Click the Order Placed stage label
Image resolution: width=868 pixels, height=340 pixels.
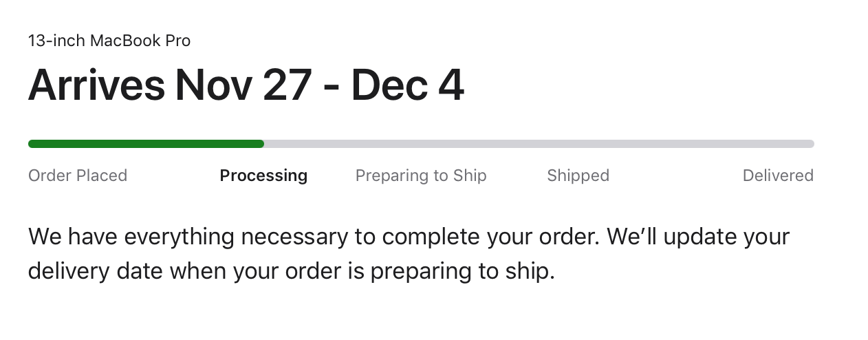coord(78,176)
